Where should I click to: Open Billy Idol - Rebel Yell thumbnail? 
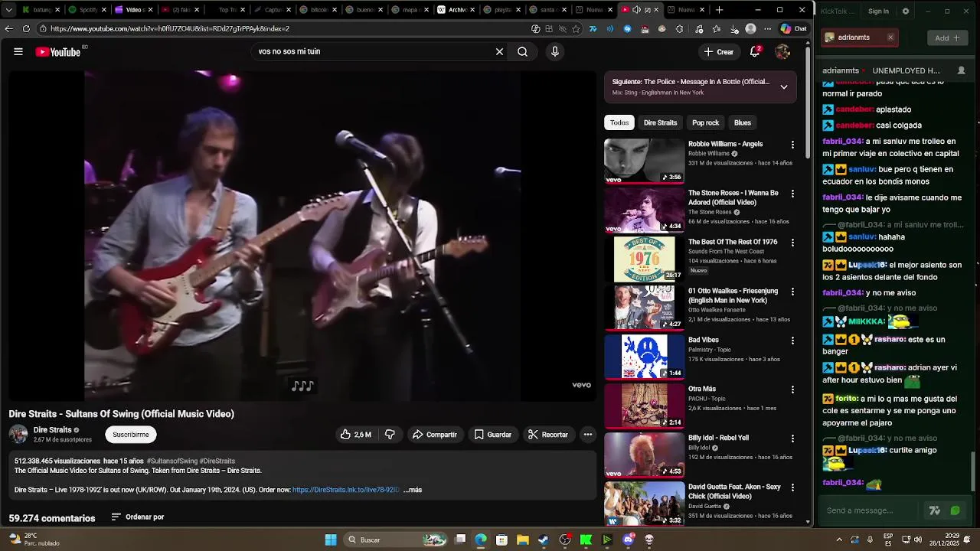pyautogui.click(x=644, y=455)
